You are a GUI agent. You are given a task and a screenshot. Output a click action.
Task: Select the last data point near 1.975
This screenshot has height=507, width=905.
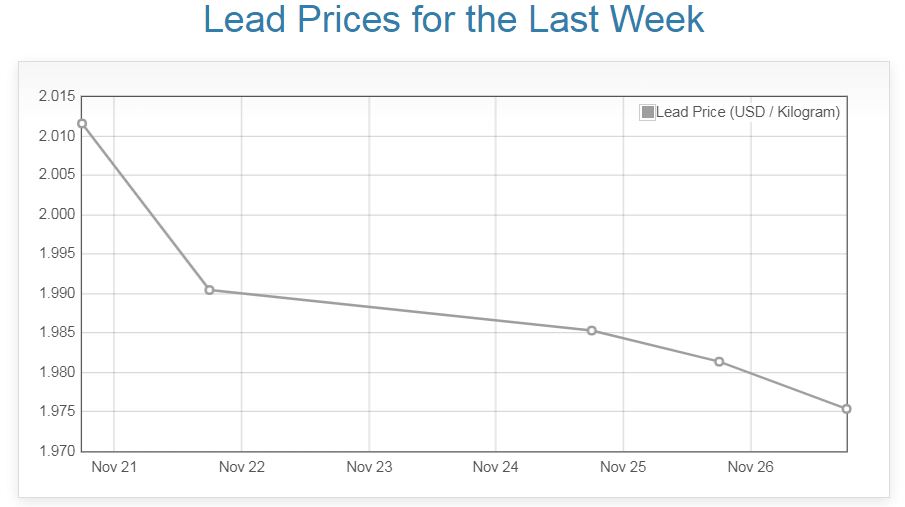846,409
